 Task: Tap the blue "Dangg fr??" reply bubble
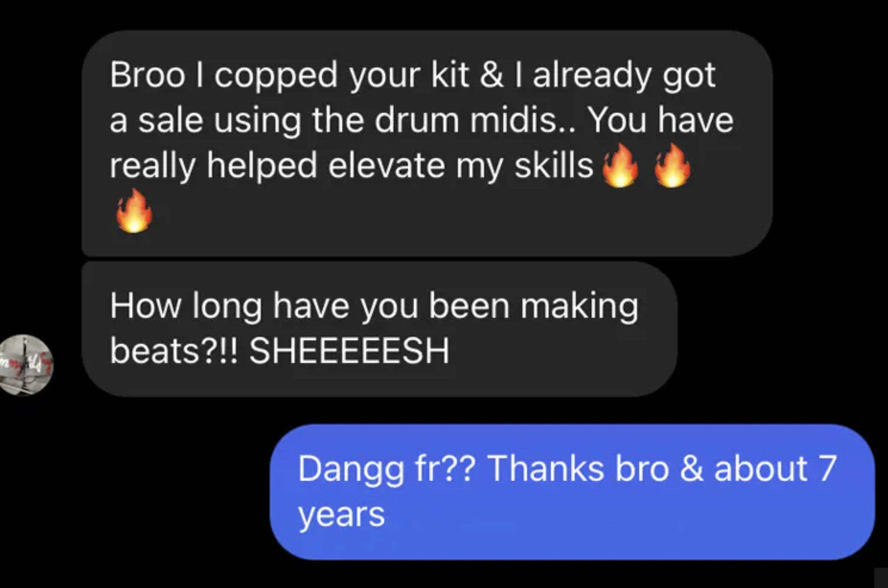pyautogui.click(x=572, y=492)
